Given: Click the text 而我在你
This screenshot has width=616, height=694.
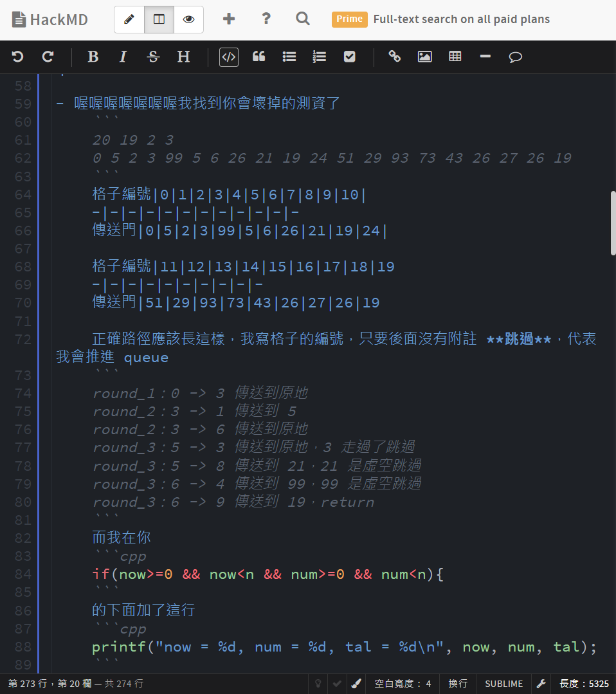Looking at the screenshot, I should tap(122, 538).
